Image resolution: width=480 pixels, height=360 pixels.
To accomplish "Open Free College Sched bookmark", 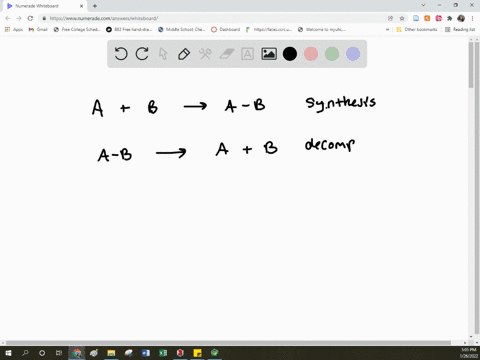I will click(77, 30).
